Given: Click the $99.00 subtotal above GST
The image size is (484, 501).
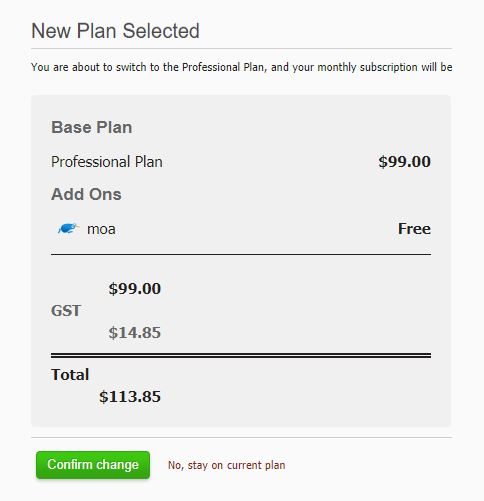Looking at the screenshot, I should tap(135, 289).
